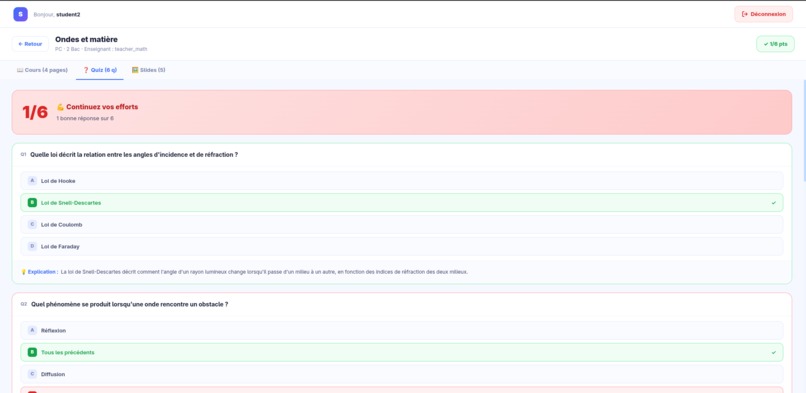Click the large 1/6 score in banner
The image size is (806, 393).
(x=35, y=112)
